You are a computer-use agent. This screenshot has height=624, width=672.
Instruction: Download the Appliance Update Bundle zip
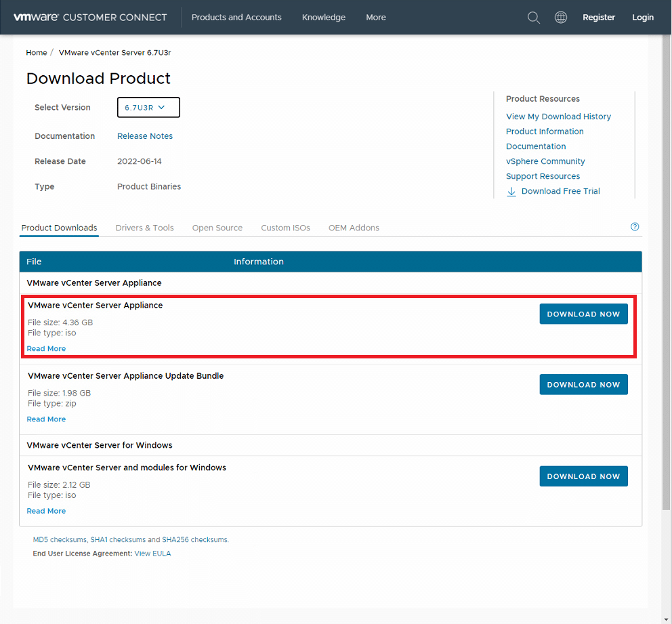click(x=583, y=384)
